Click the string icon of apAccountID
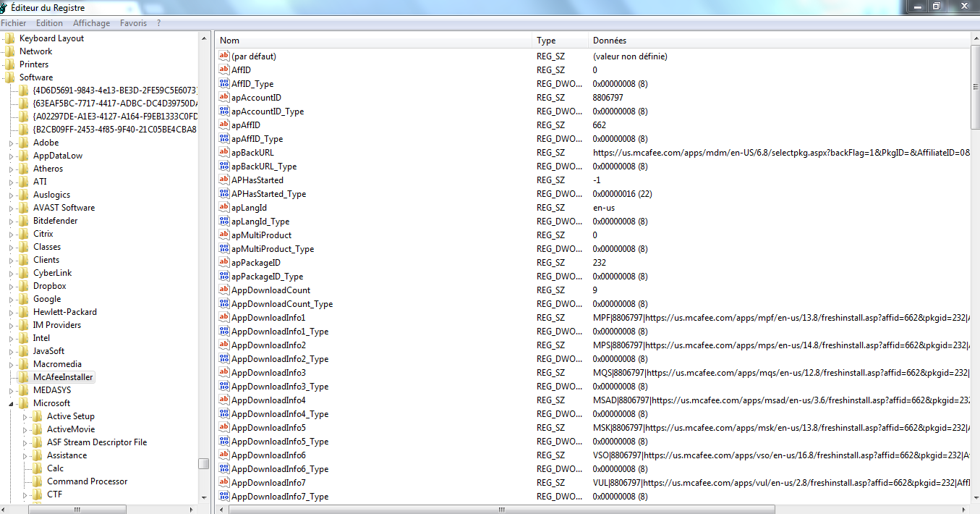The width and height of the screenshot is (980, 514). pyautogui.click(x=224, y=97)
